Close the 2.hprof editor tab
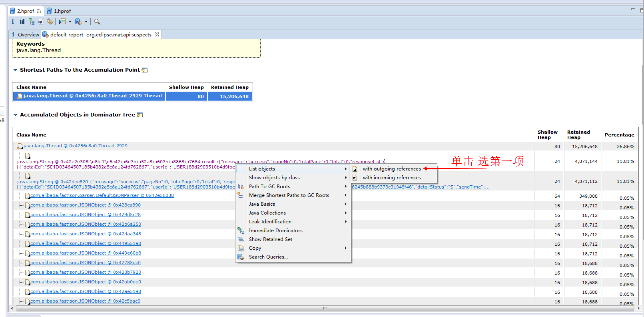This screenshot has height=317, width=644. [x=39, y=11]
